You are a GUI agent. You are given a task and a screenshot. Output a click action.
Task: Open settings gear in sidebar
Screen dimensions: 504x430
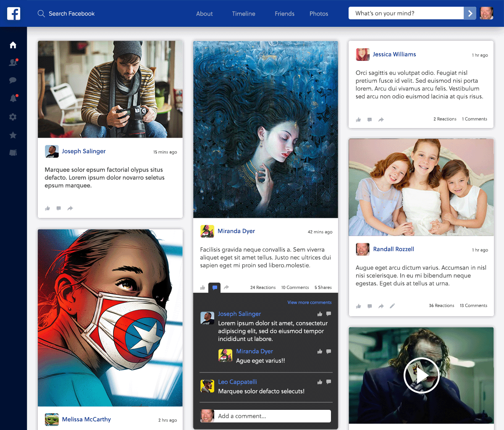tap(13, 117)
